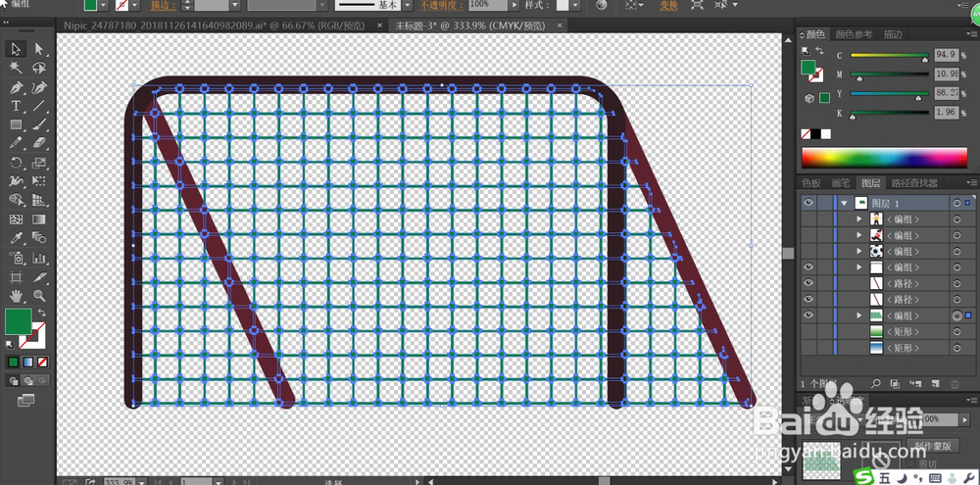Hide the second 路径 sublayer
This screenshot has height=485, width=980.
[808, 300]
